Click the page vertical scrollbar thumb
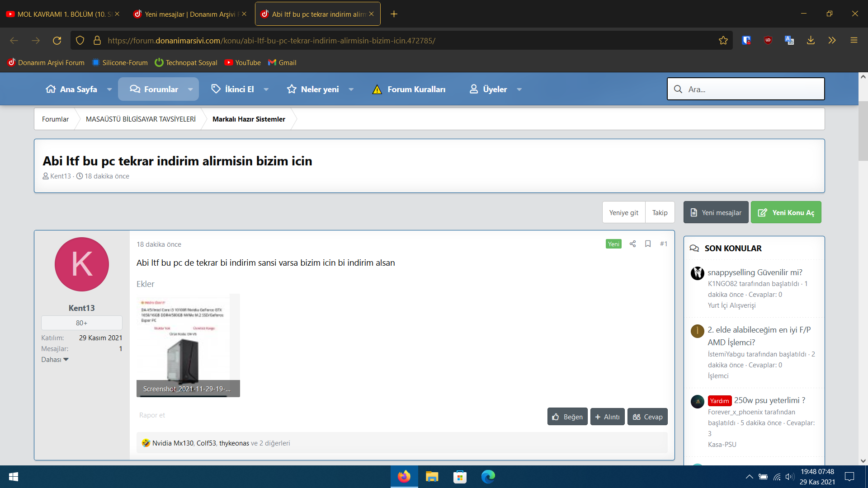The height and width of the screenshot is (488, 868). click(x=863, y=131)
